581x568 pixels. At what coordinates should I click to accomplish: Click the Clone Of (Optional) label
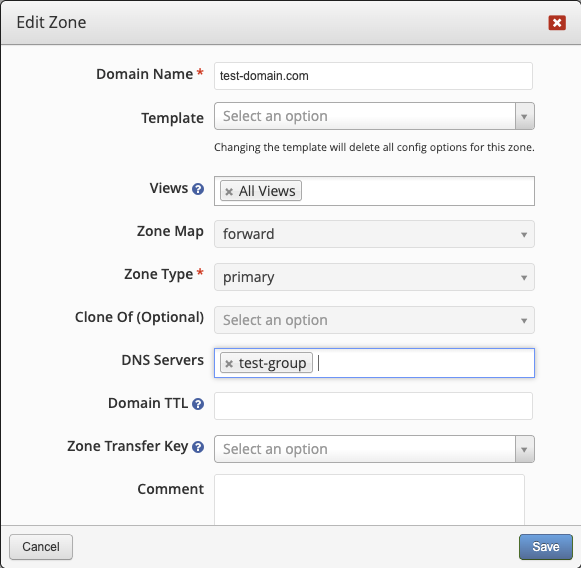click(x=139, y=318)
